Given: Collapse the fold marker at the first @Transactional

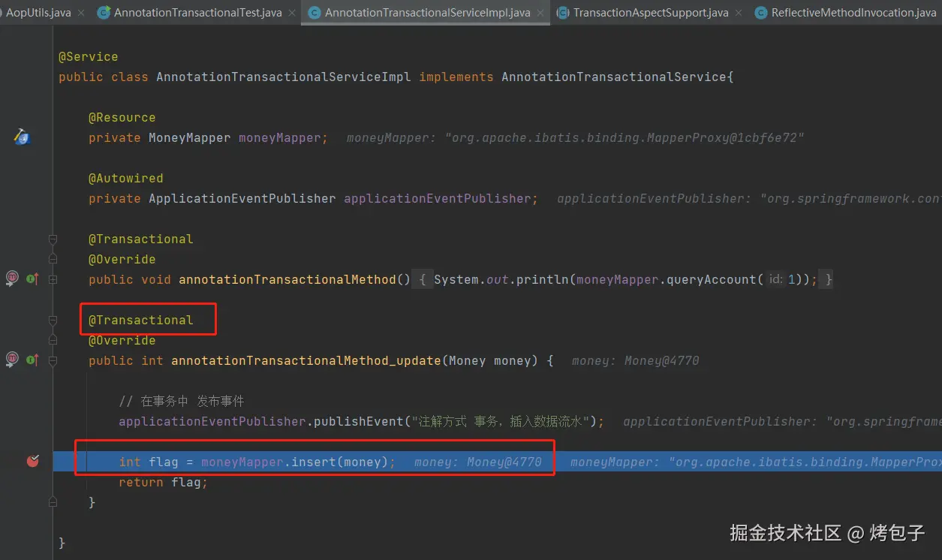Looking at the screenshot, I should [x=53, y=239].
